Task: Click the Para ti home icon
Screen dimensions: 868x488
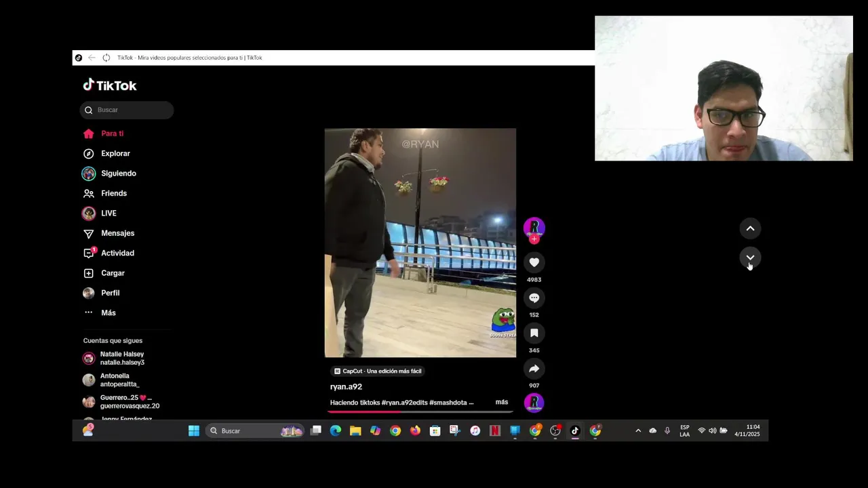Action: [x=88, y=134]
